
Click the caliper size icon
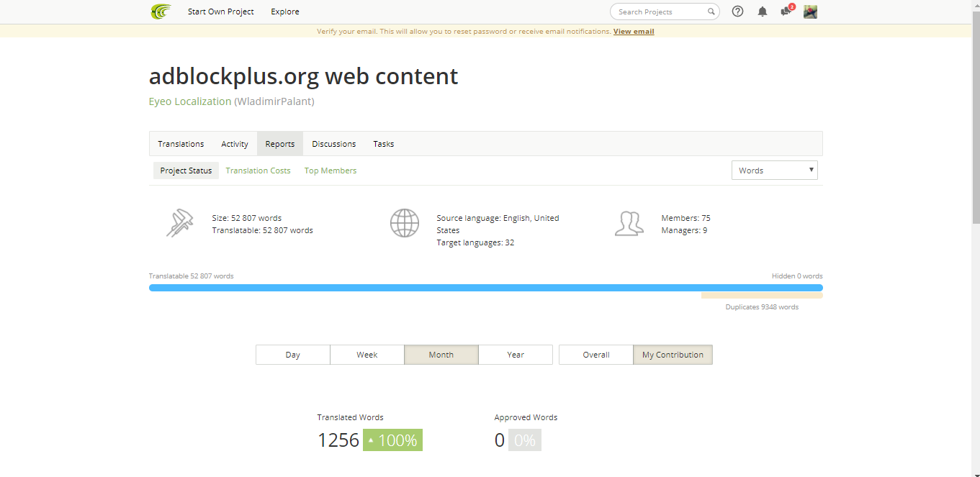180,223
